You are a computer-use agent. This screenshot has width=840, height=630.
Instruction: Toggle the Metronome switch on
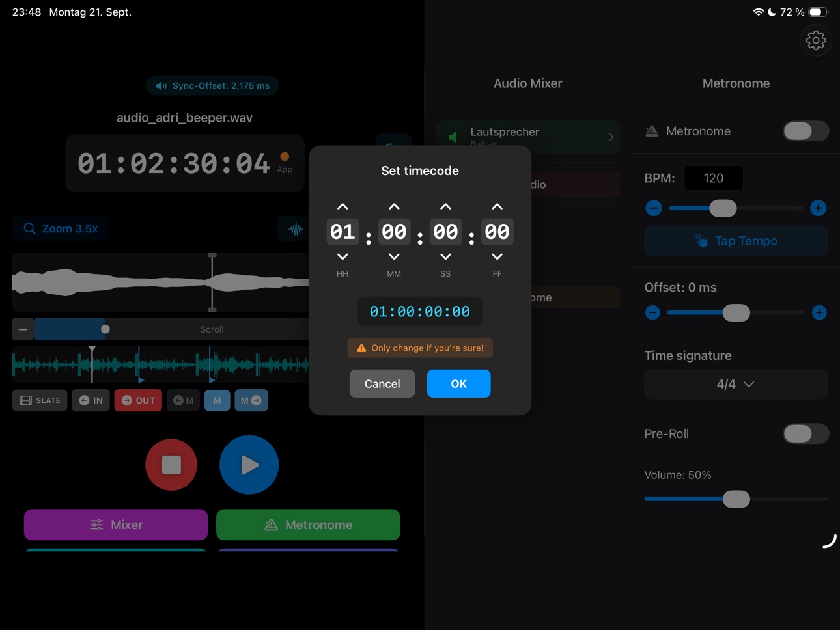coord(805,131)
